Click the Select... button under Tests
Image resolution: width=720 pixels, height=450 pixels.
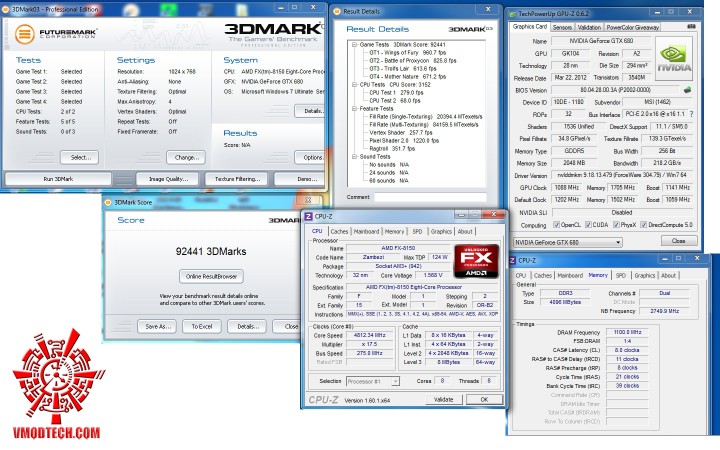[79, 158]
